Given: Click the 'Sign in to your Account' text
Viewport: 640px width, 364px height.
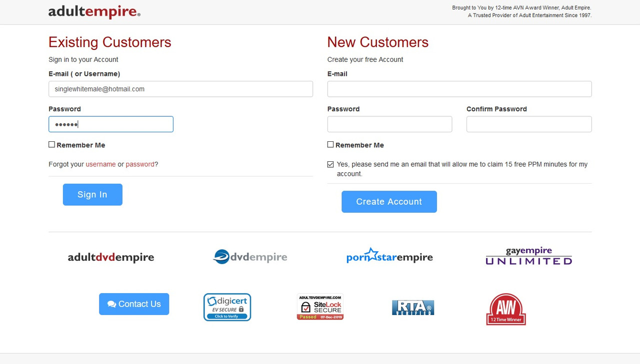Looking at the screenshot, I should click(83, 59).
